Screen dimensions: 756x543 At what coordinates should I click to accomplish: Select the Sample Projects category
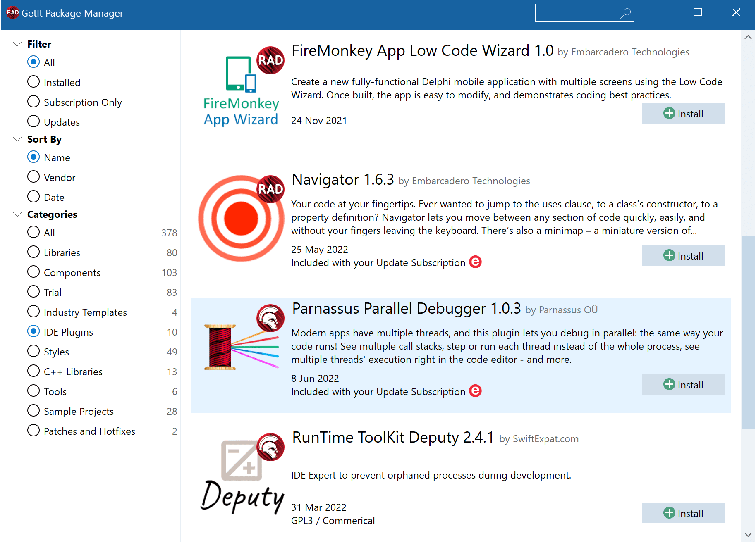coord(33,411)
